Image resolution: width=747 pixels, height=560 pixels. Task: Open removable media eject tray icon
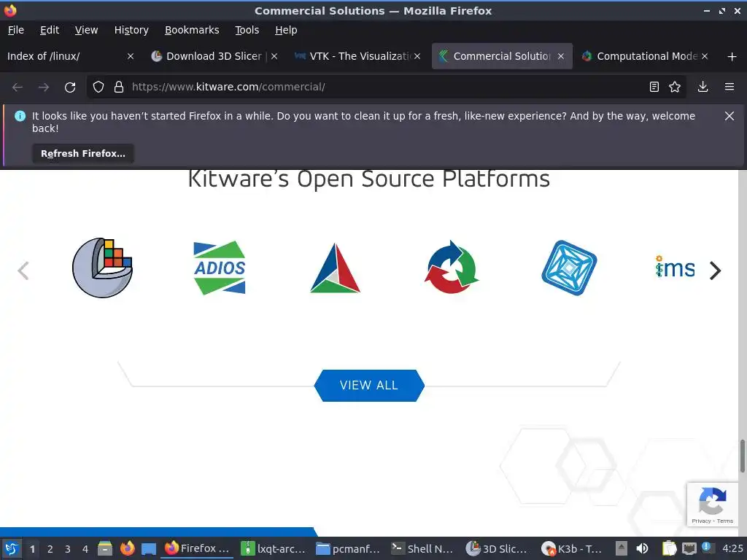622,548
